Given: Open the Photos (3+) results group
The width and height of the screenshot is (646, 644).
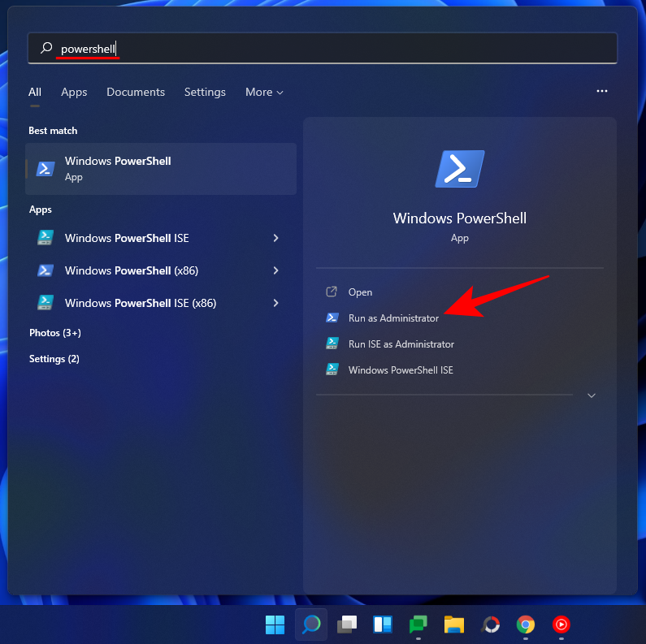Looking at the screenshot, I should coord(55,333).
